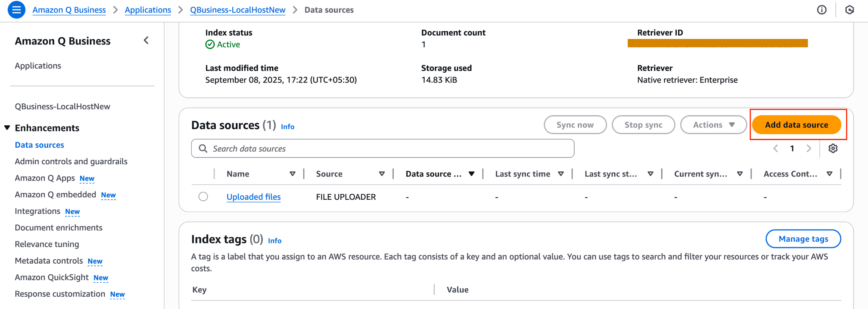Go to Relevance tuning page
The image size is (868, 309).
click(x=47, y=244)
